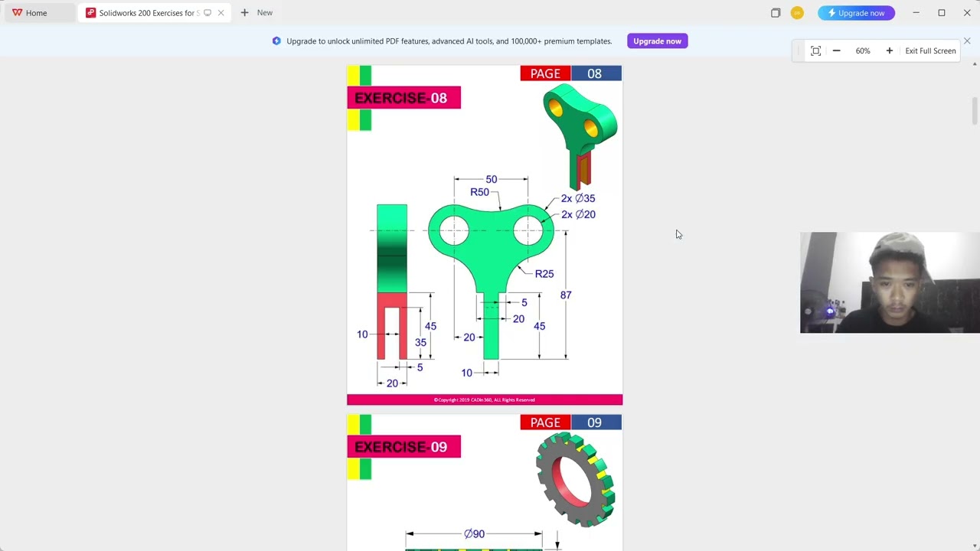
Task: Click the EXERCISE-08 heading on the page
Action: pos(403,98)
